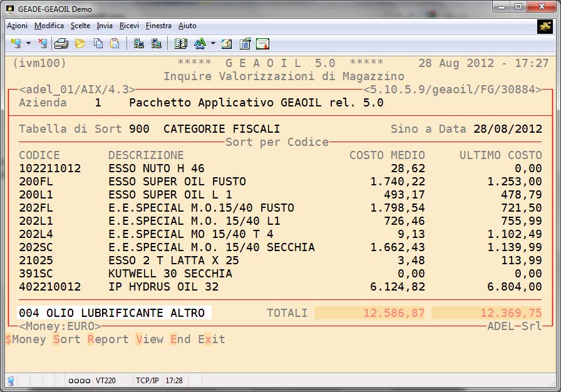Click the font size AA icon

coord(200,43)
